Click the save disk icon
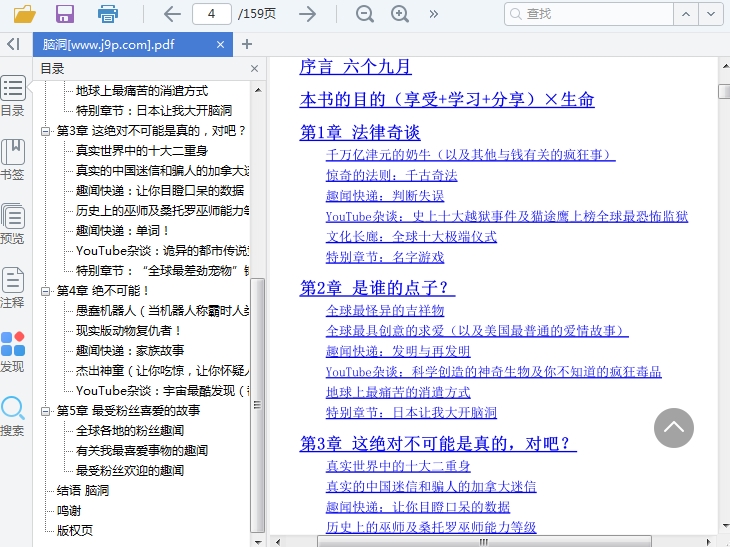 65,14
